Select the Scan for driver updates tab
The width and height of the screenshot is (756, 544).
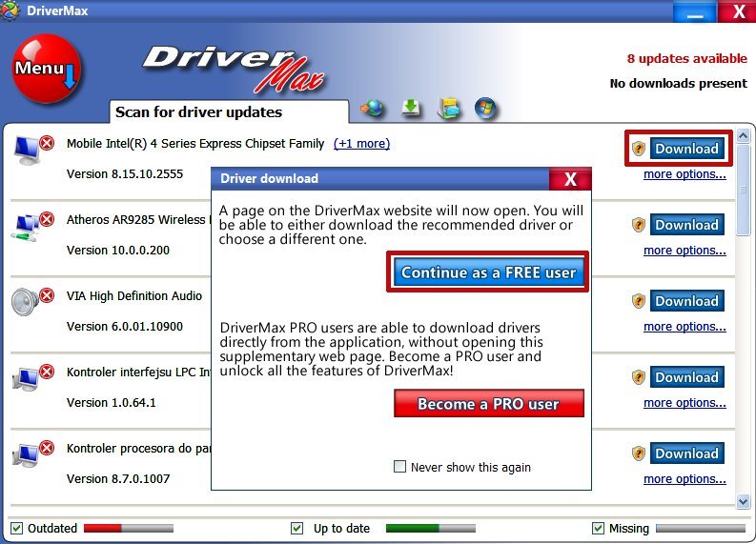tap(229, 111)
